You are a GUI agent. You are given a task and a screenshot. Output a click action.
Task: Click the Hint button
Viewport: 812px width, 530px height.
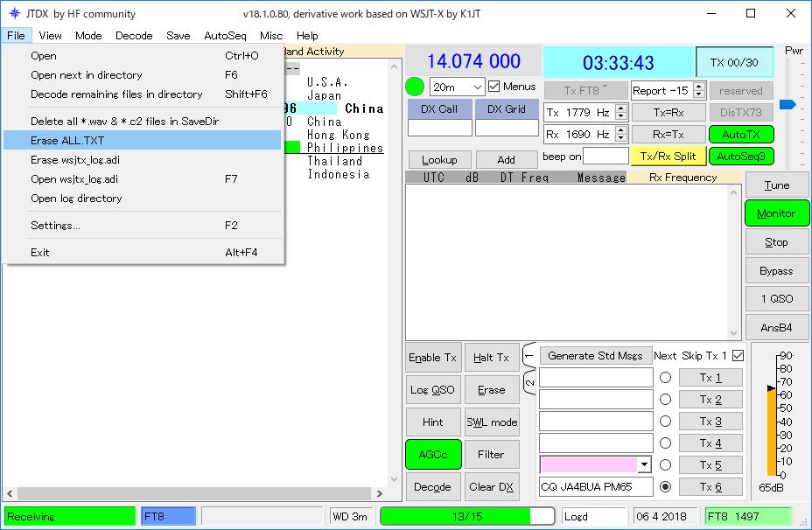point(433,422)
